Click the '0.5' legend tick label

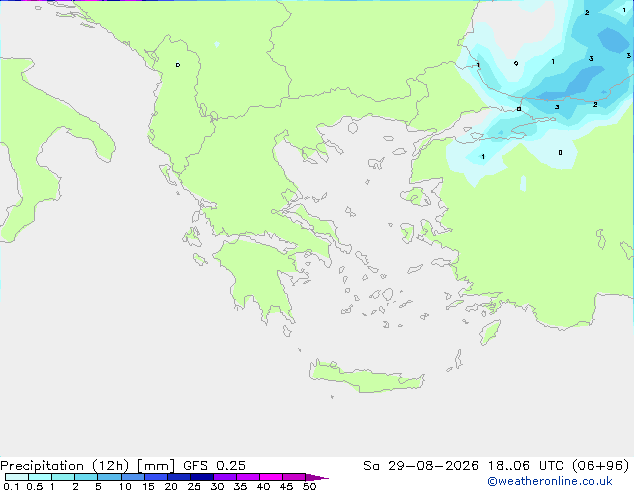click(35, 486)
